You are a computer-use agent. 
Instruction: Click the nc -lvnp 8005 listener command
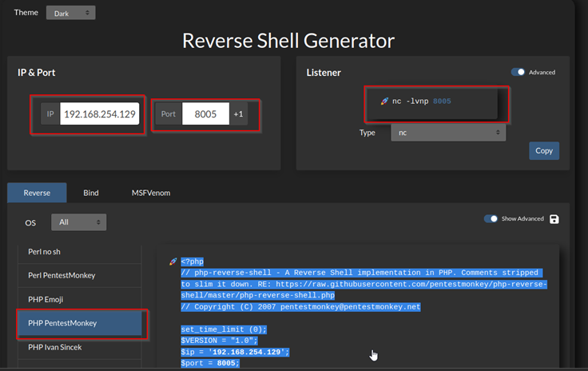point(422,102)
